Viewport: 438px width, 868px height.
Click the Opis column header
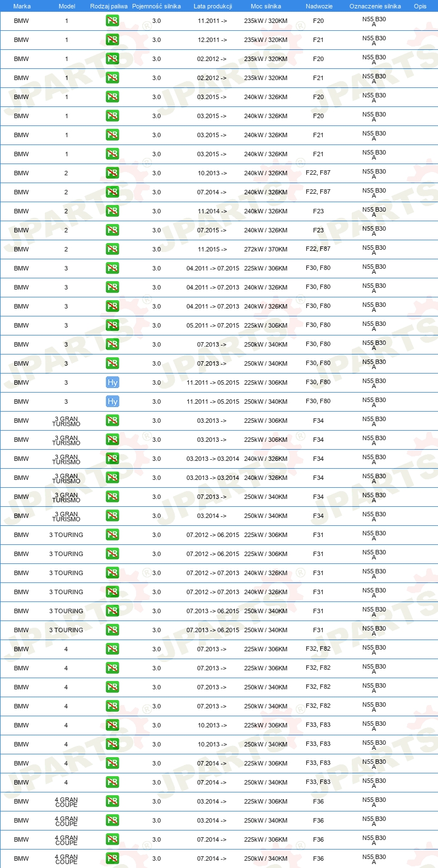[420, 6]
